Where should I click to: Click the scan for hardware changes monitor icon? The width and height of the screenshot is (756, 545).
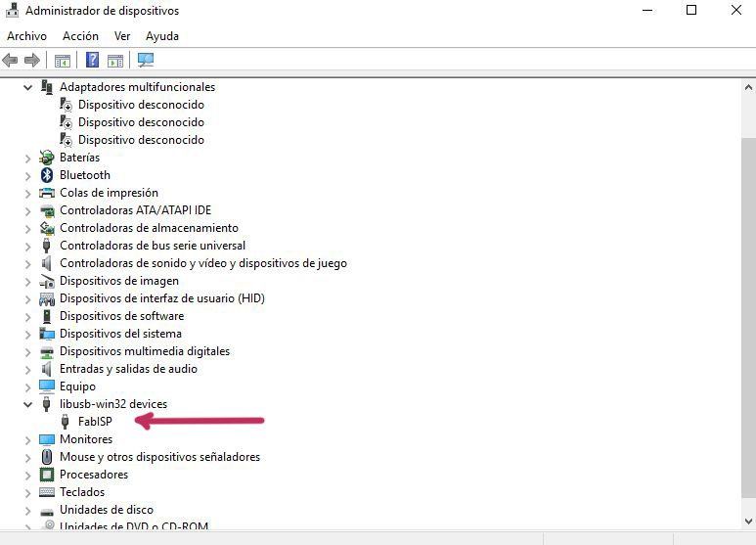click(146, 61)
